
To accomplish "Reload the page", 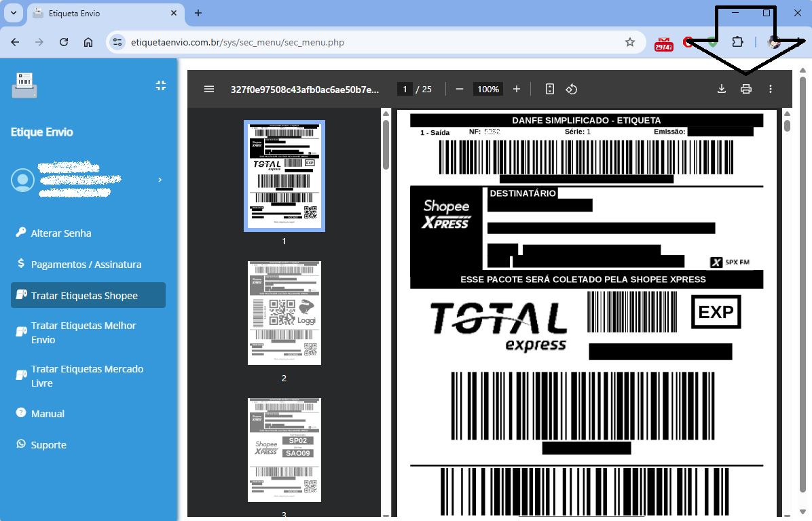I will pyautogui.click(x=64, y=42).
